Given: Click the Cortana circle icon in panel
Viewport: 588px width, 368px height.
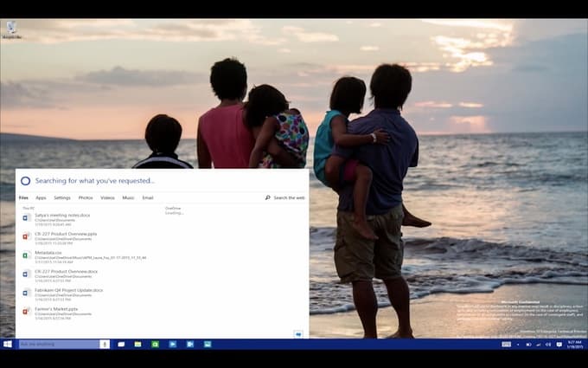Looking at the screenshot, I should 25,181.
